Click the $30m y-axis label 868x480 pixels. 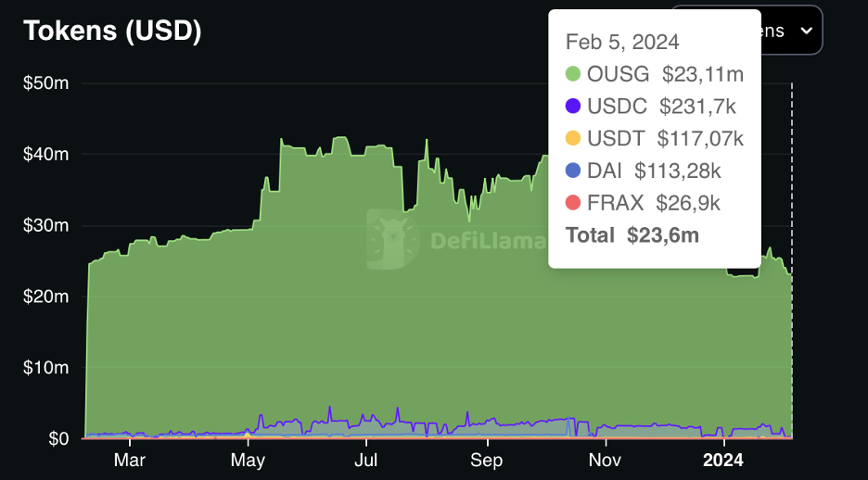tap(46, 225)
